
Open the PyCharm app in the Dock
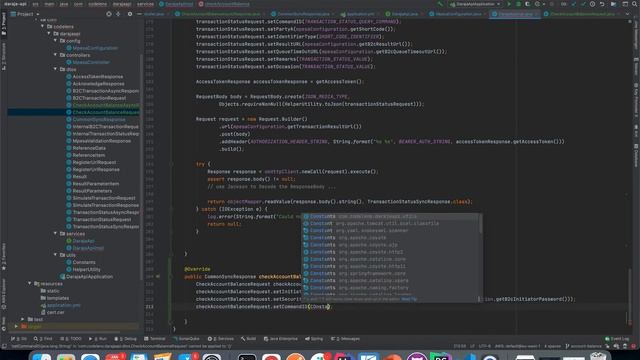coord(441,357)
